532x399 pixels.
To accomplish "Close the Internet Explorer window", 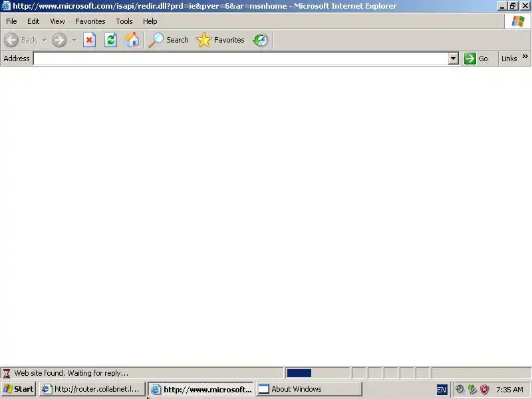I will pos(525,6).
